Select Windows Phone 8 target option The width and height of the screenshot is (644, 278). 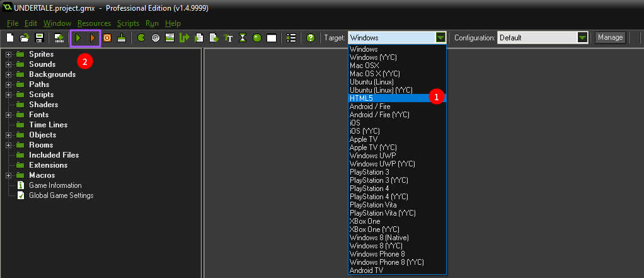397,254
